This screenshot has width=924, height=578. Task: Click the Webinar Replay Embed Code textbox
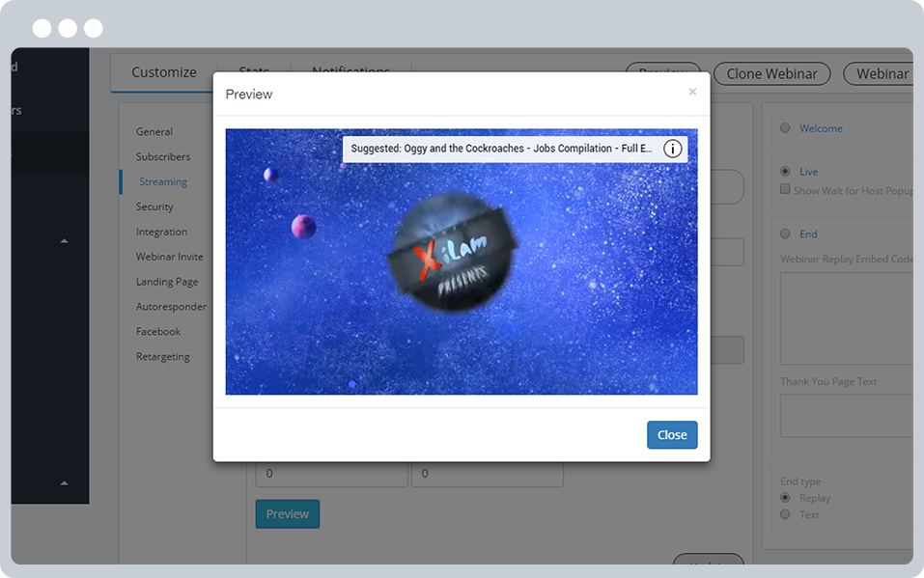(x=847, y=318)
